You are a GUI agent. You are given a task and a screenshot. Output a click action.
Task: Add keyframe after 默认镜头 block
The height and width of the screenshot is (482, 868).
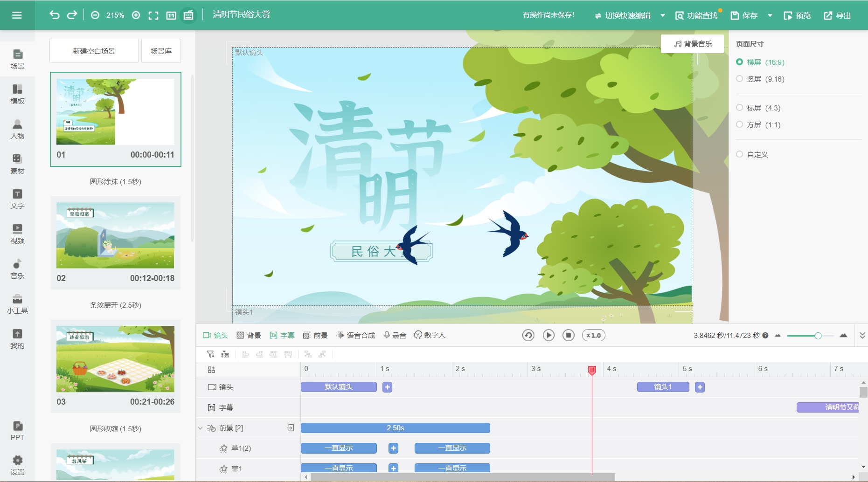387,387
